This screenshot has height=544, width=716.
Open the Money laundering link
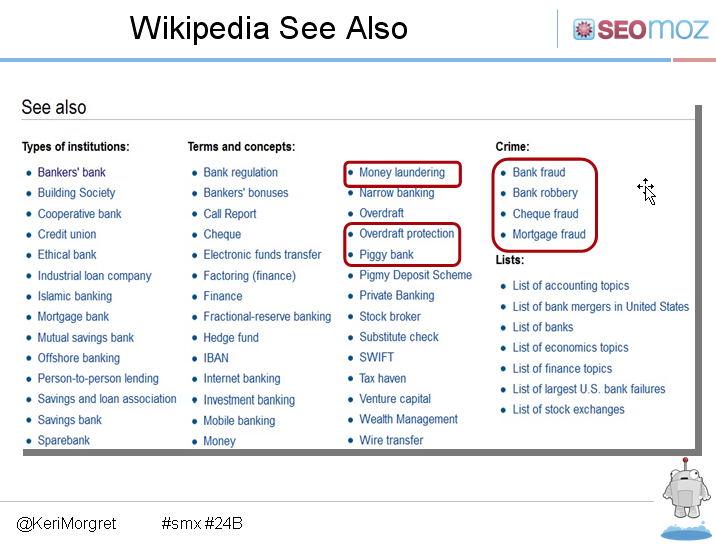point(402,173)
